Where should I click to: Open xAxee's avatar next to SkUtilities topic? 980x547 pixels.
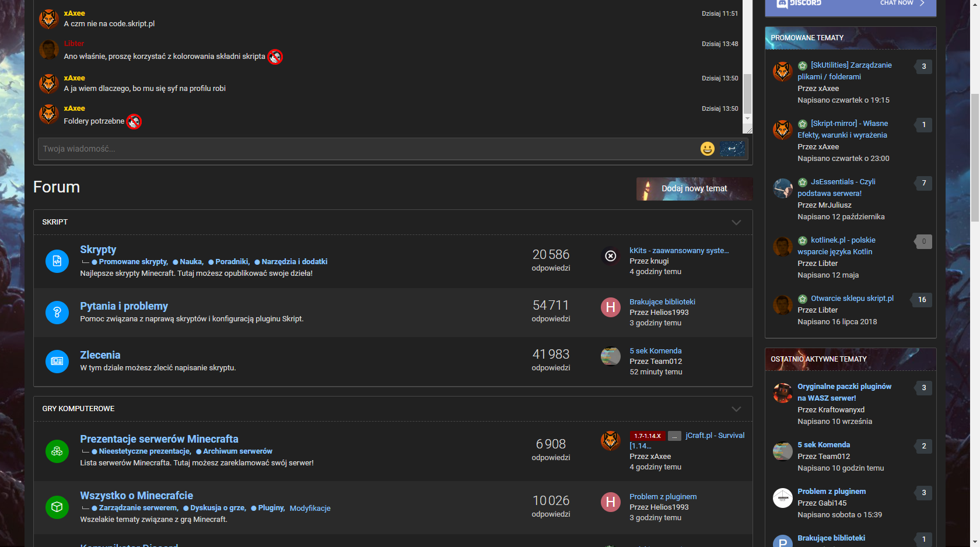[783, 71]
